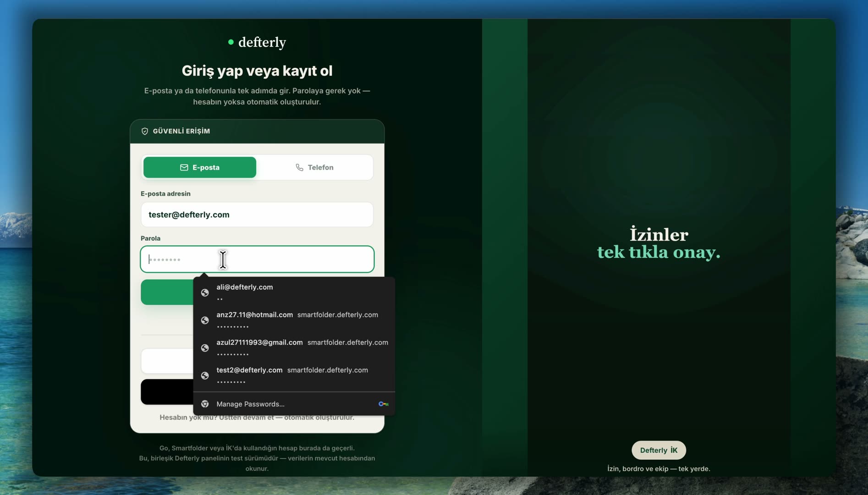Focus the Parola password field
868x495 pixels.
pyautogui.click(x=257, y=259)
